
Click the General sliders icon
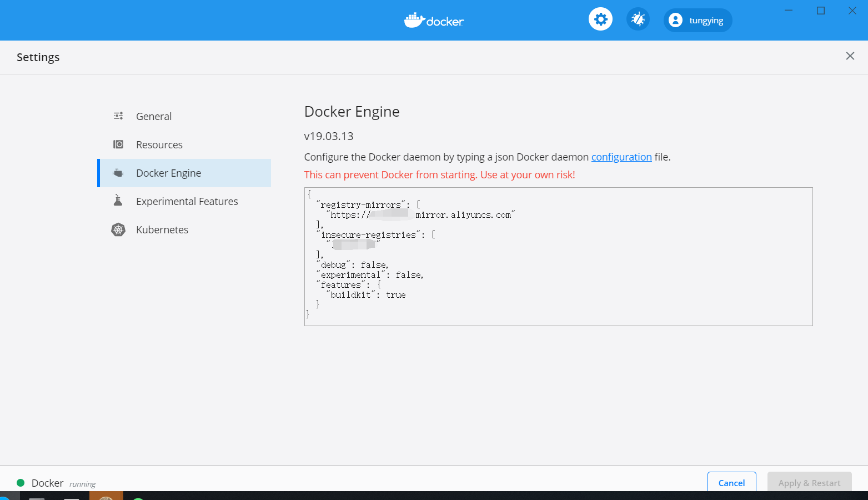(118, 116)
